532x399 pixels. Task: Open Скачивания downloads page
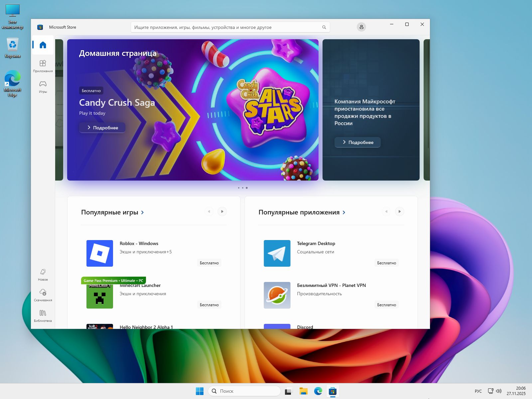tap(43, 295)
